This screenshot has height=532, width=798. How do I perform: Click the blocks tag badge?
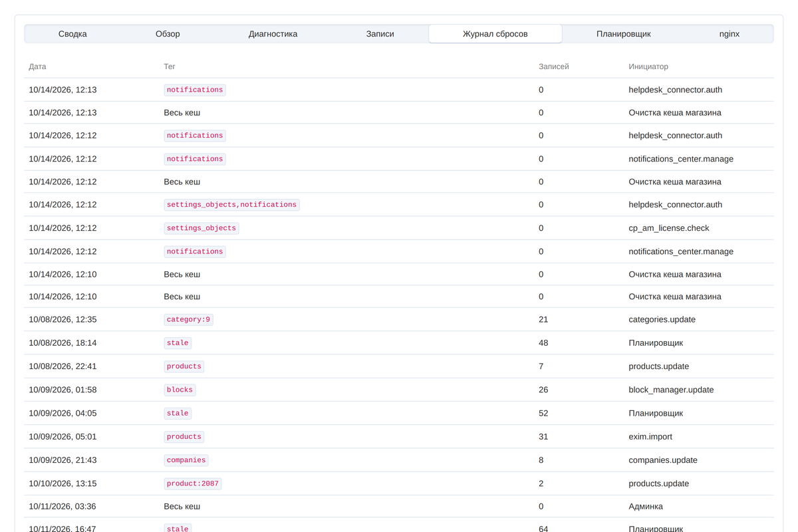(x=180, y=390)
